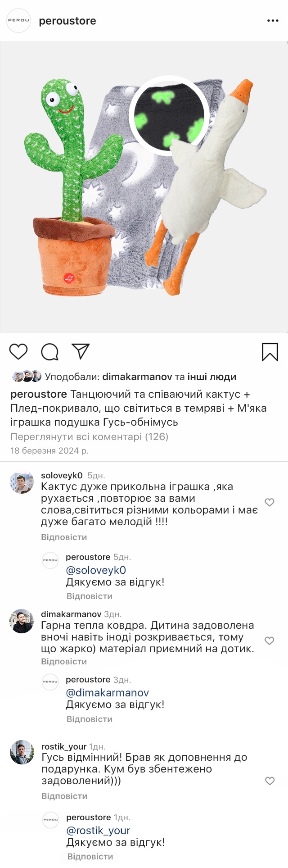Viewport: 288px width, 868px height.
Task: Share post via paper plane icon
Action: click(81, 351)
